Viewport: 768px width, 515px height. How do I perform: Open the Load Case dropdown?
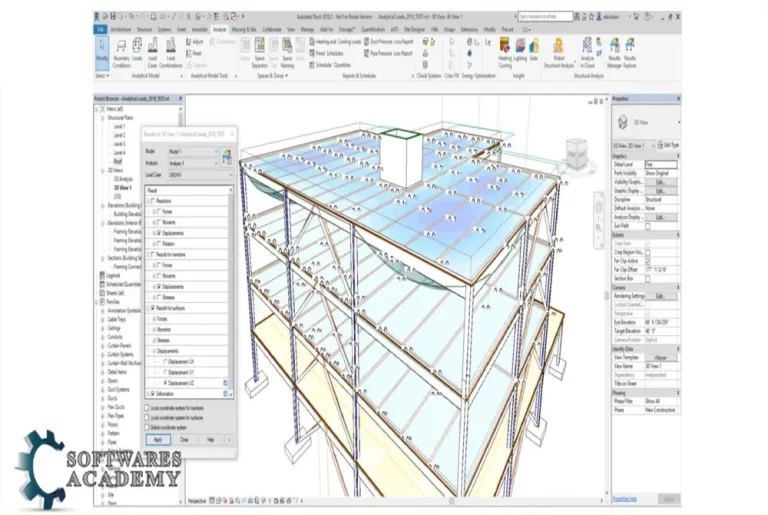[200, 175]
